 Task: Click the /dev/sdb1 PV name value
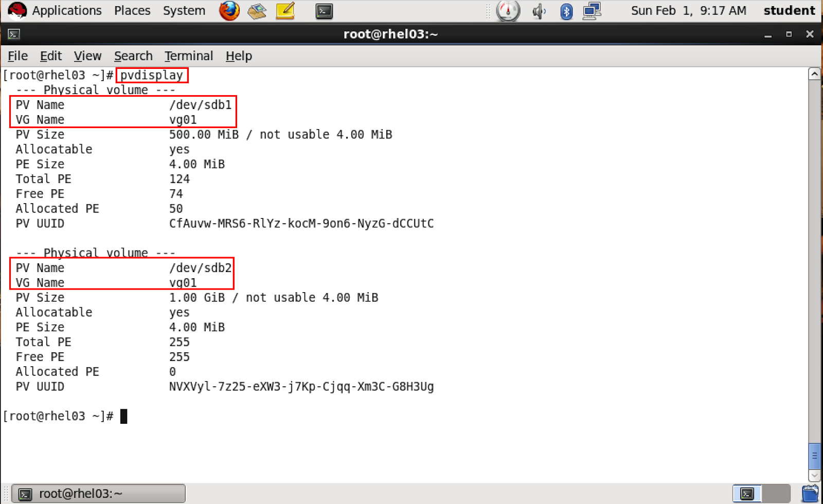201,105
